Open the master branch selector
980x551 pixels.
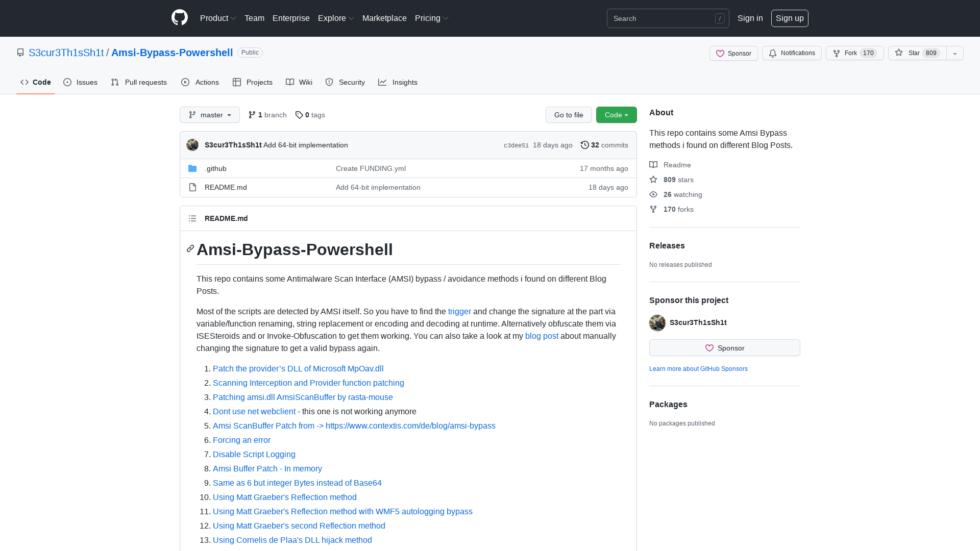pos(209,115)
